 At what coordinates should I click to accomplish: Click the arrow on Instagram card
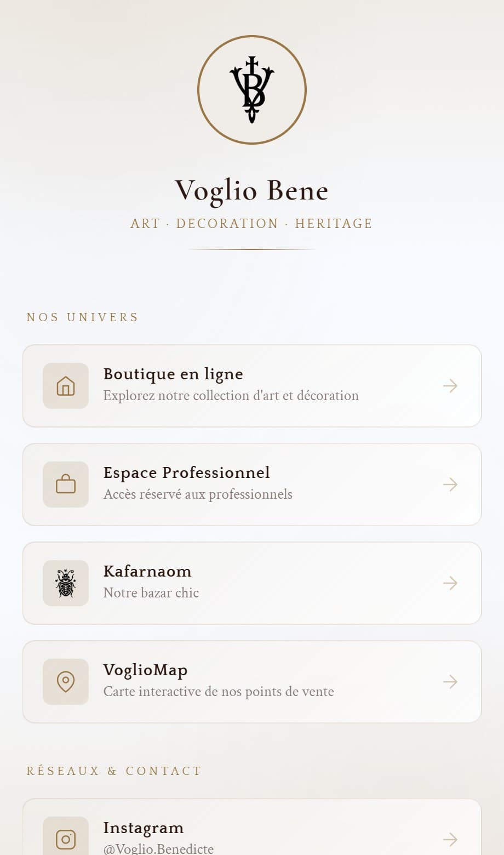450,839
